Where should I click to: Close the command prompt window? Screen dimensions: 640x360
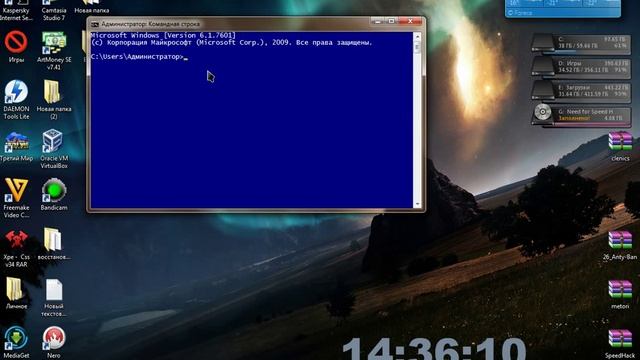tap(410, 21)
